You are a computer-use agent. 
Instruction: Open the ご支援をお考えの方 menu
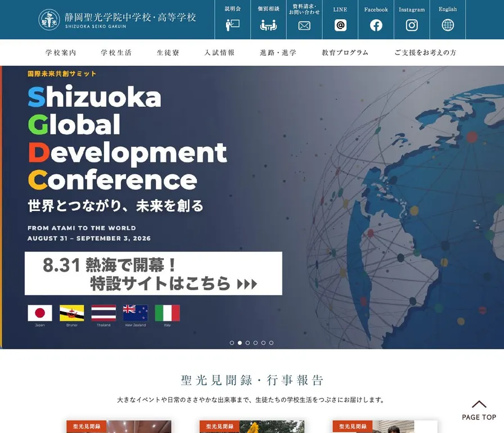click(x=425, y=52)
